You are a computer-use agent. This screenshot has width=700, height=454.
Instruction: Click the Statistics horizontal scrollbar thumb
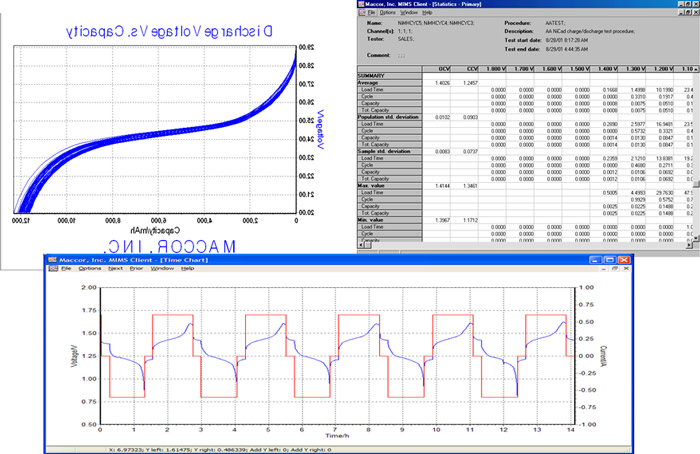click(368, 245)
